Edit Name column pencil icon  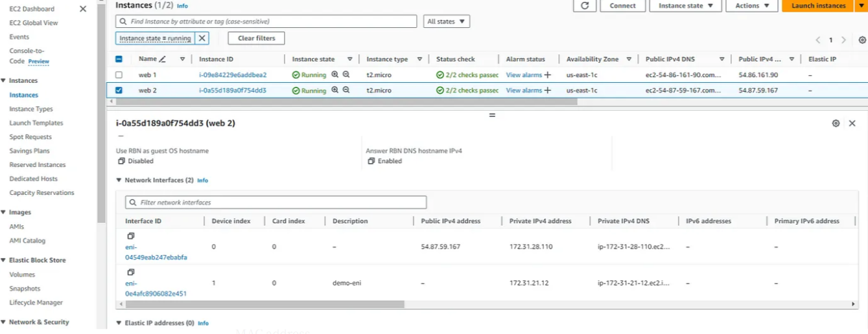coord(162,59)
